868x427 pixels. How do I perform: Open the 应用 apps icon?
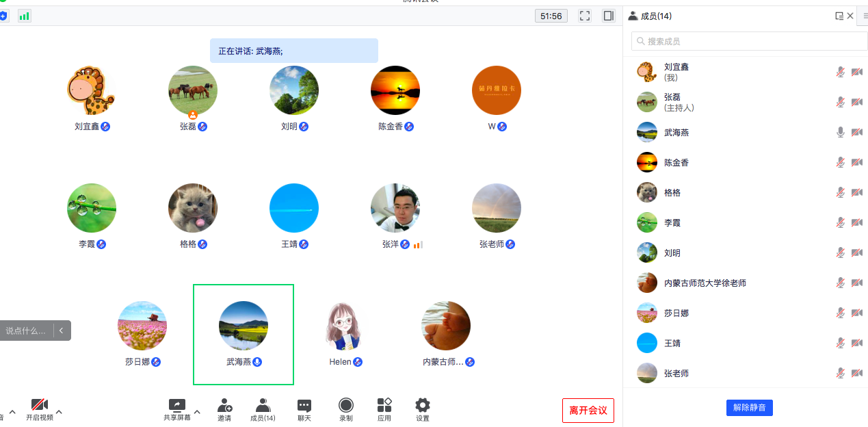384,405
